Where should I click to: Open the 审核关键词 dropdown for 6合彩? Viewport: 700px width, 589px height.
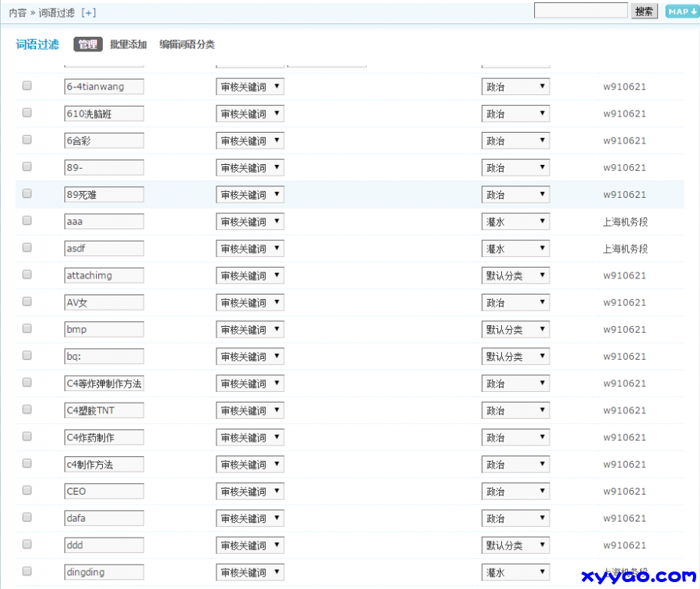click(x=250, y=140)
